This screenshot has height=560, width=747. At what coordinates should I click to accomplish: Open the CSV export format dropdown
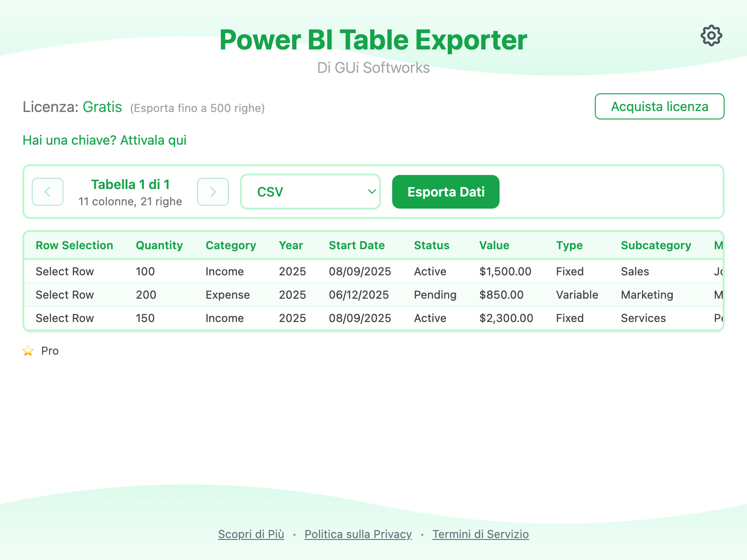coord(310,192)
